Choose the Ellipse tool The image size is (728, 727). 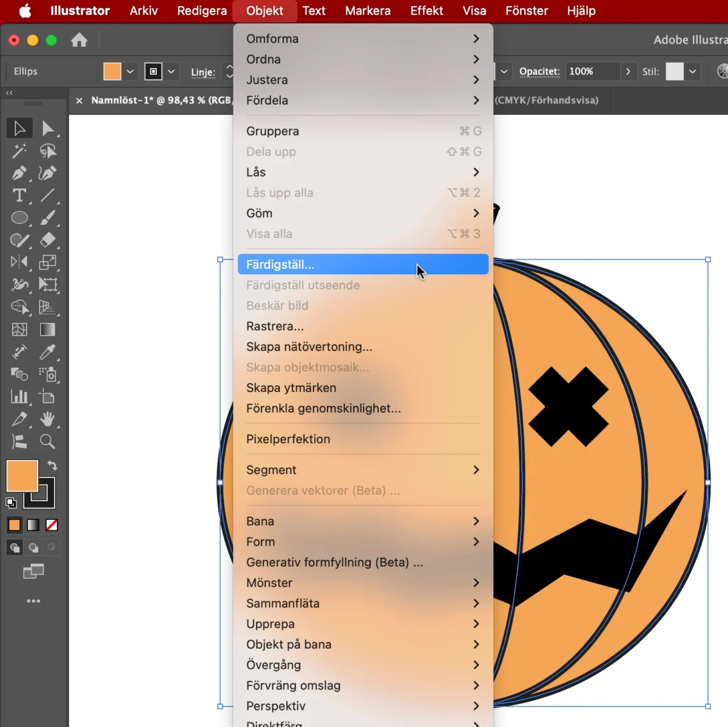[19, 218]
